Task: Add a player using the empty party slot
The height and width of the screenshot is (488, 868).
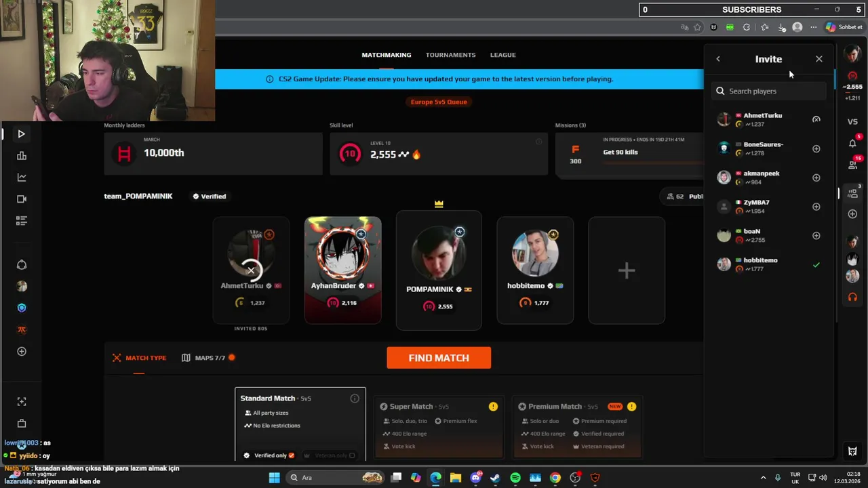Action: click(x=627, y=270)
